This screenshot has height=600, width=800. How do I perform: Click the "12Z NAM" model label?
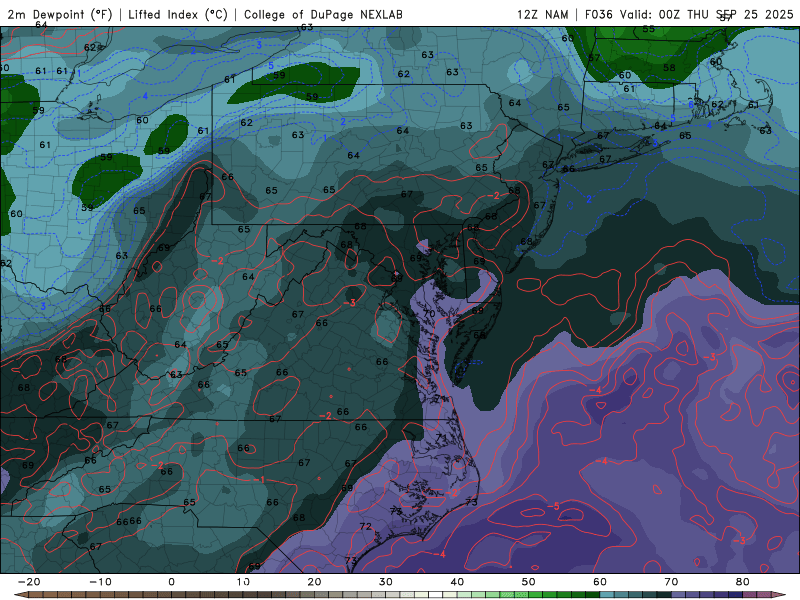(x=542, y=14)
